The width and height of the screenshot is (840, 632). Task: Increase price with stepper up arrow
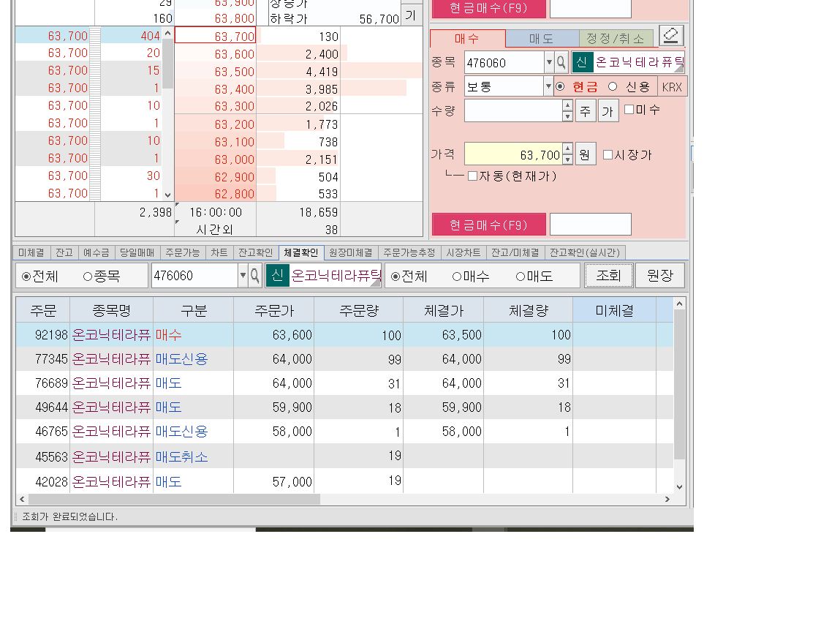pyautogui.click(x=568, y=148)
